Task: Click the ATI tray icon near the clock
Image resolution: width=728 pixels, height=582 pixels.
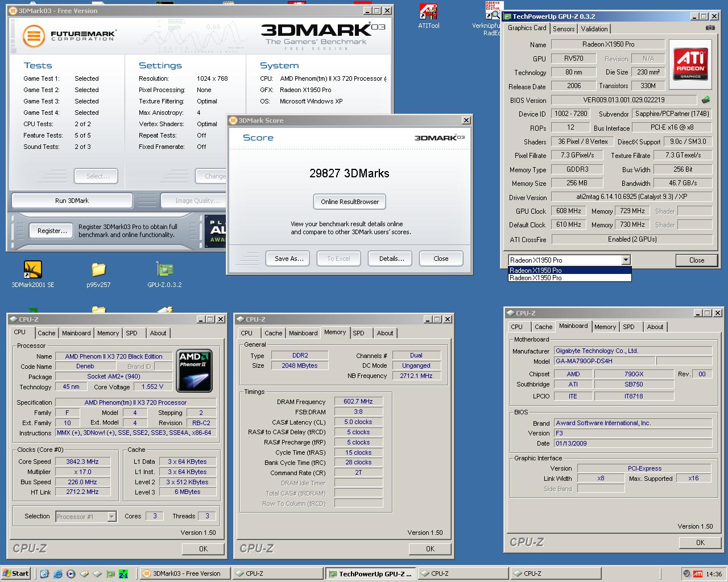Action: (698, 573)
